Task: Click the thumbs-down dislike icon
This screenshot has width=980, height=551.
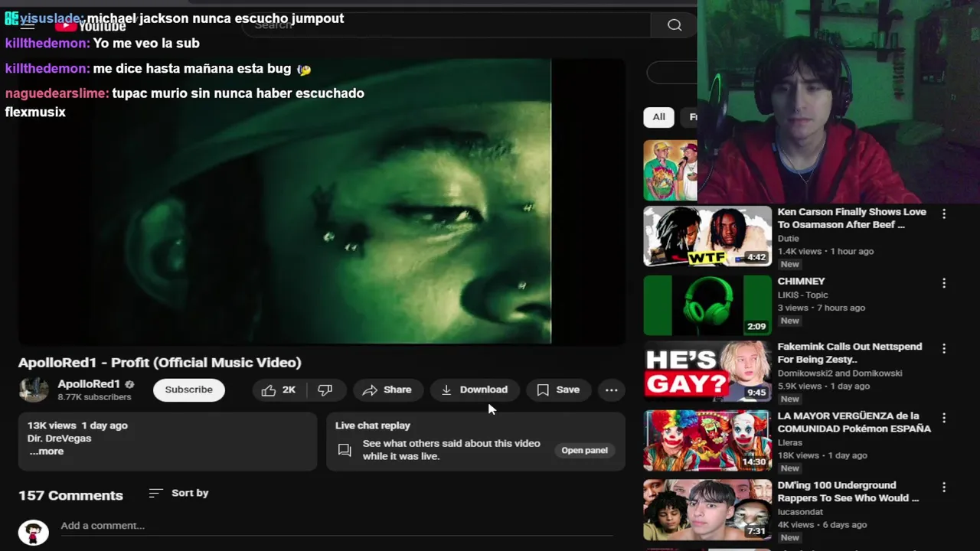Action: point(325,390)
